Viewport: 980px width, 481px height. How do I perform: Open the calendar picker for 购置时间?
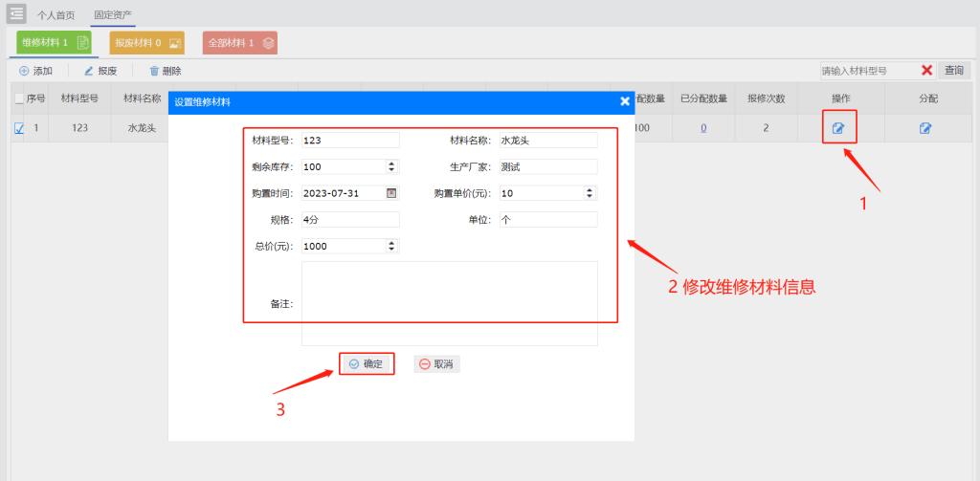(x=390, y=193)
